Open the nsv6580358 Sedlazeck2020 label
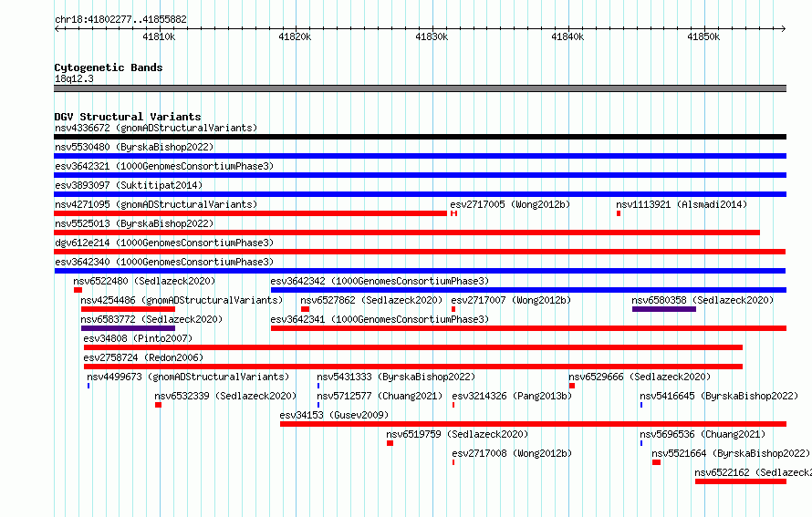This screenshot has height=517, width=812. [703, 300]
